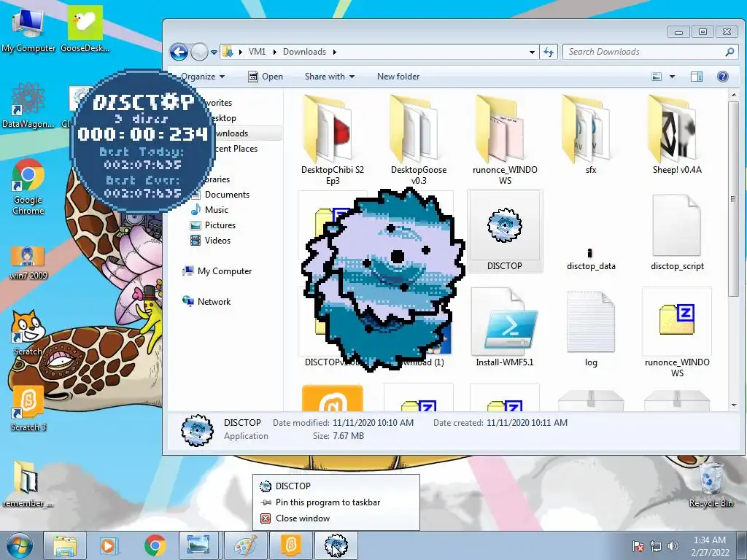This screenshot has height=560, width=747.
Task: Click the Windows Start orb
Action: pyautogui.click(x=20, y=545)
